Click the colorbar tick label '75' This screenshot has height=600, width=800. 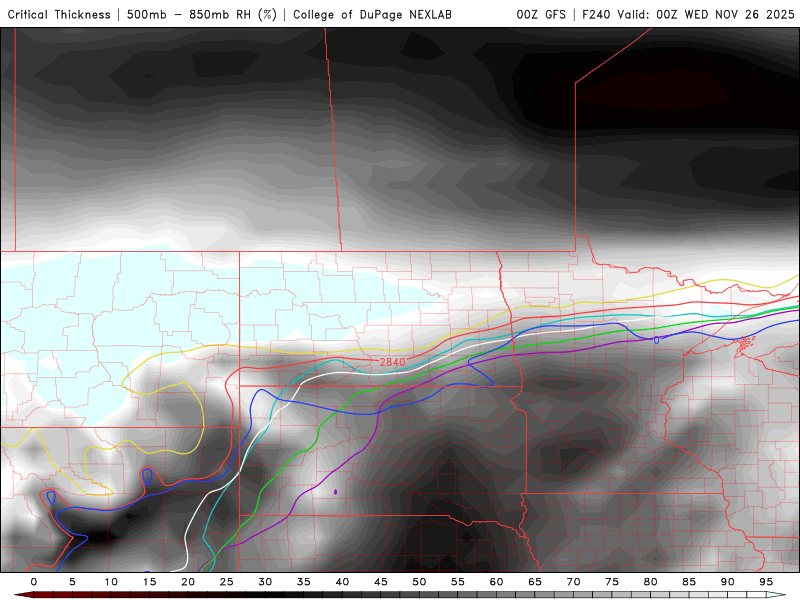(x=612, y=582)
